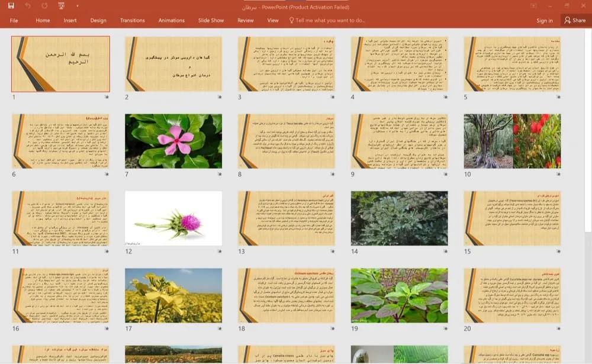Viewport: 592px width, 364px height.
Task: Click the animation star under slide 5
Action: click(558, 97)
